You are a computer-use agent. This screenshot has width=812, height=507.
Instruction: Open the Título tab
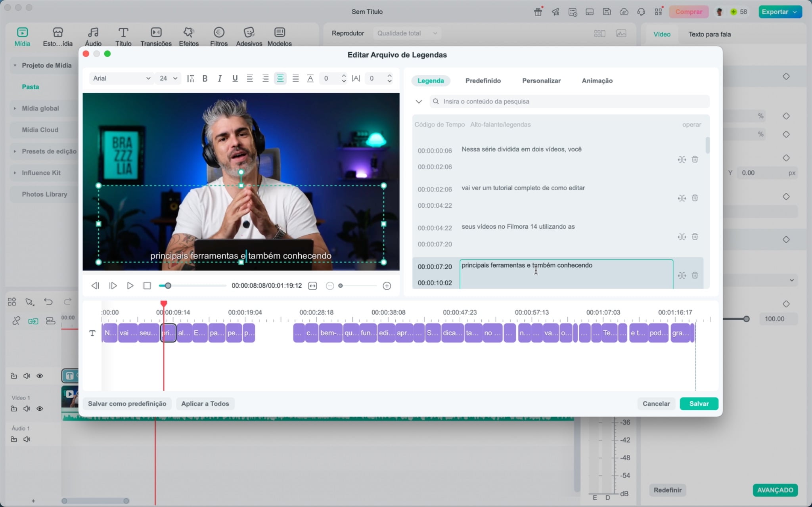(x=123, y=37)
